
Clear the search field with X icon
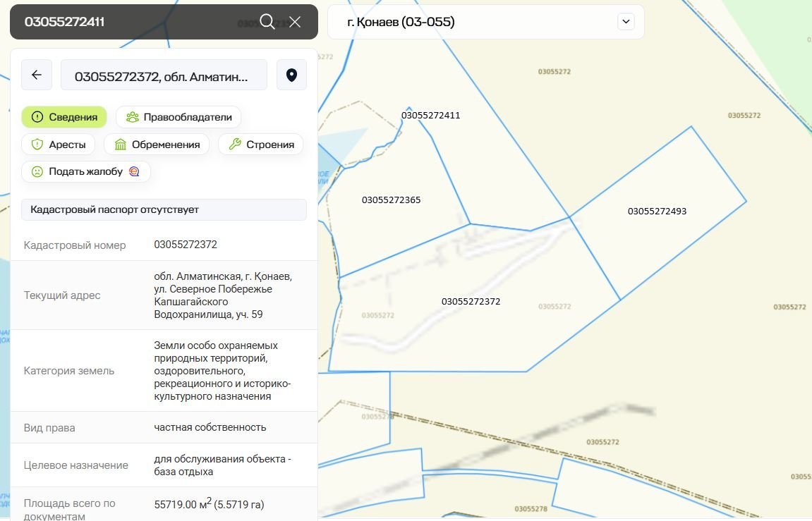[x=295, y=22]
